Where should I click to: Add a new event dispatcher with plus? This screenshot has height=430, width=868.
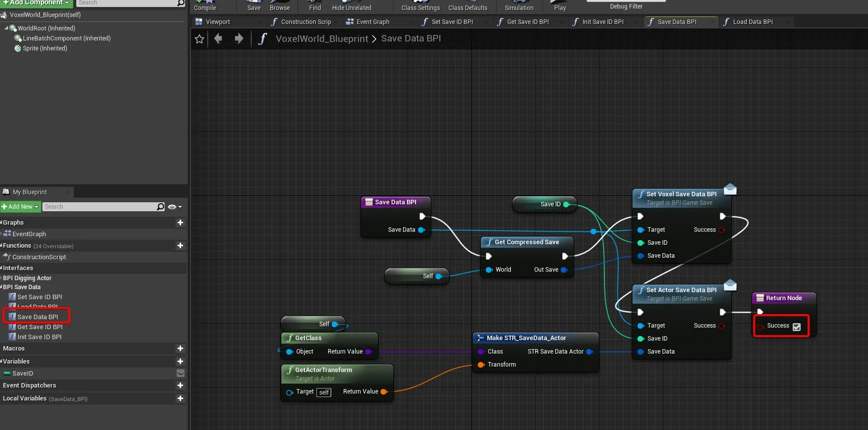click(180, 386)
